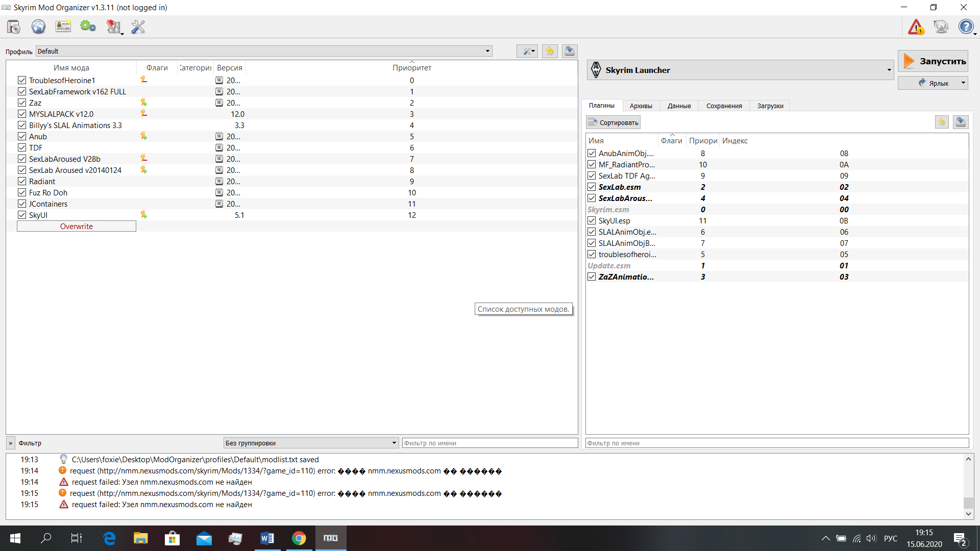This screenshot has height=551, width=980.
Task: Click the mod list create backup icon
Action: tap(570, 51)
